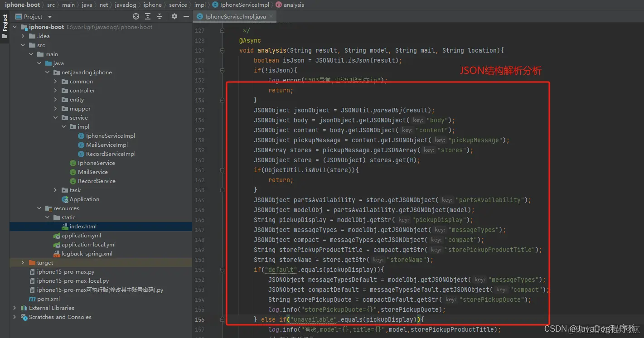Image resolution: width=644 pixels, height=338 pixels.
Task: Click iphone-boot breadcrumb
Action: click(x=23, y=5)
